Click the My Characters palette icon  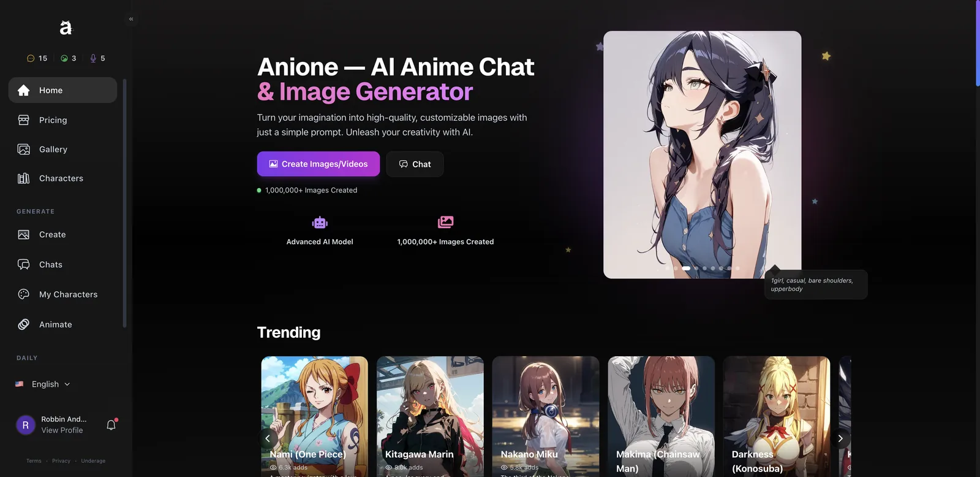(24, 294)
